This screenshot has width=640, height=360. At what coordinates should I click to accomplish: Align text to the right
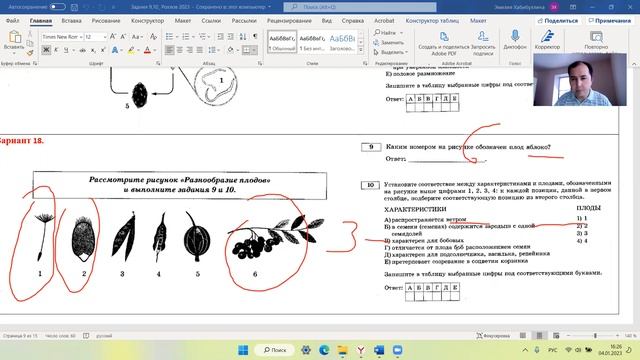click(x=189, y=50)
